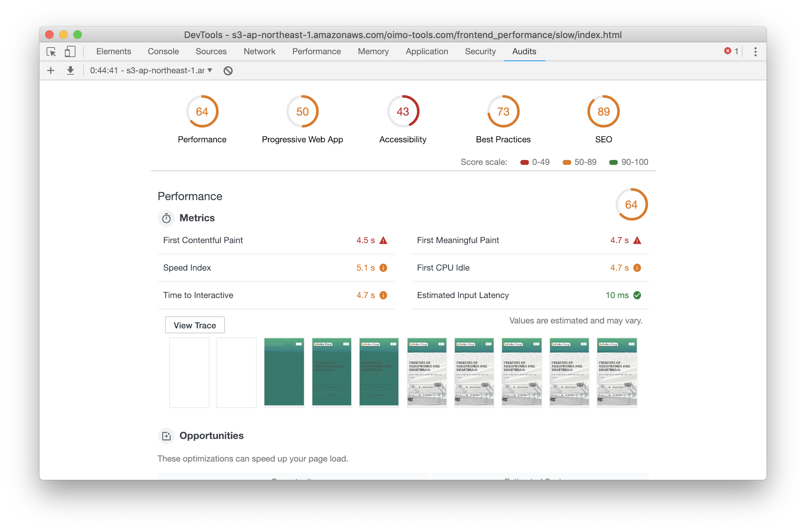Click the Best Practices score gauge 73
Image resolution: width=806 pixels, height=532 pixels.
coord(503,111)
